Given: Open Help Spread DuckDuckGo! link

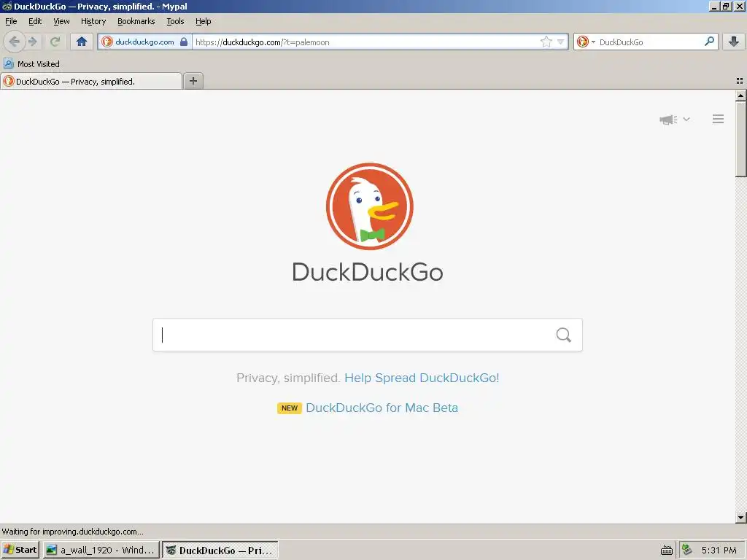Looking at the screenshot, I should tap(422, 378).
